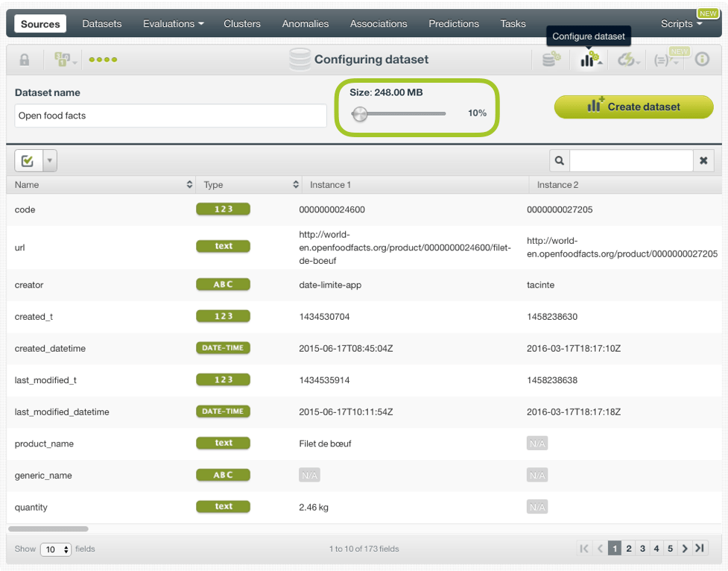Click the magnifier search icon

[560, 161]
